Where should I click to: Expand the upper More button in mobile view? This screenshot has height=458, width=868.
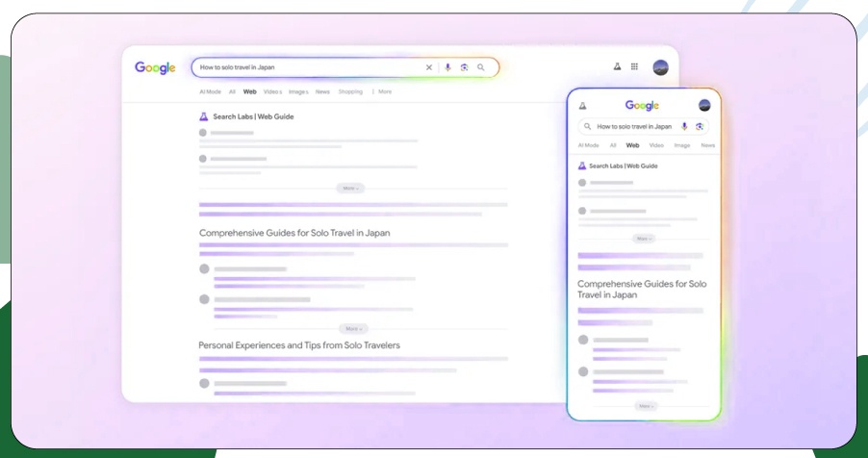pyautogui.click(x=643, y=239)
